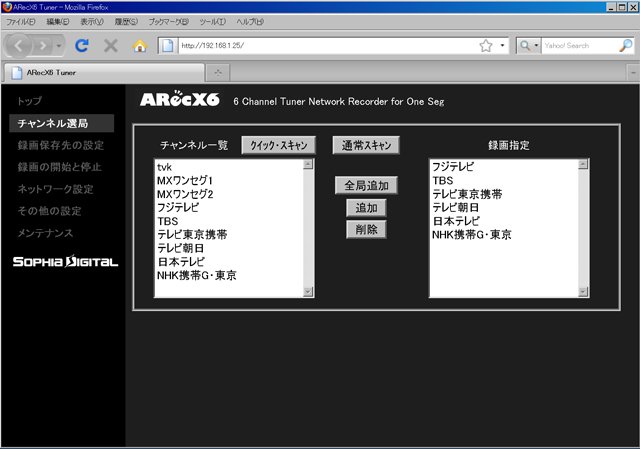Open ネットワーク設定 sidebar item
The height and width of the screenshot is (449, 640).
pyautogui.click(x=55, y=189)
